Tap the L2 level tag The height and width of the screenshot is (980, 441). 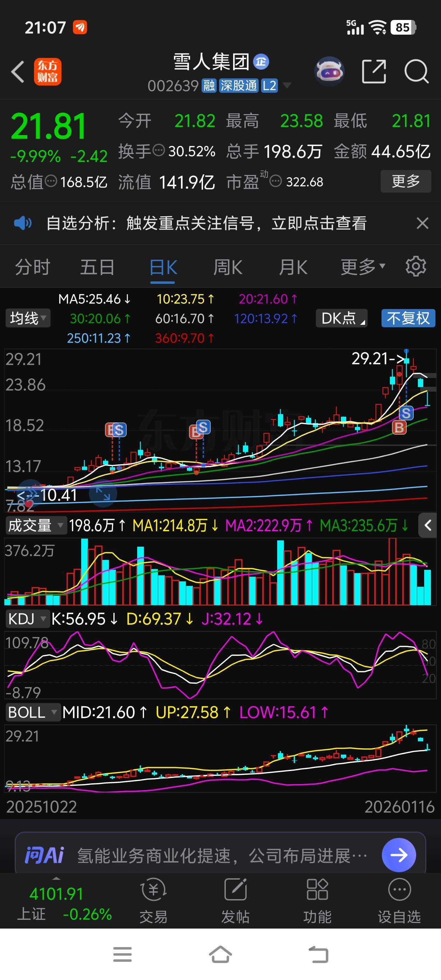point(269,86)
